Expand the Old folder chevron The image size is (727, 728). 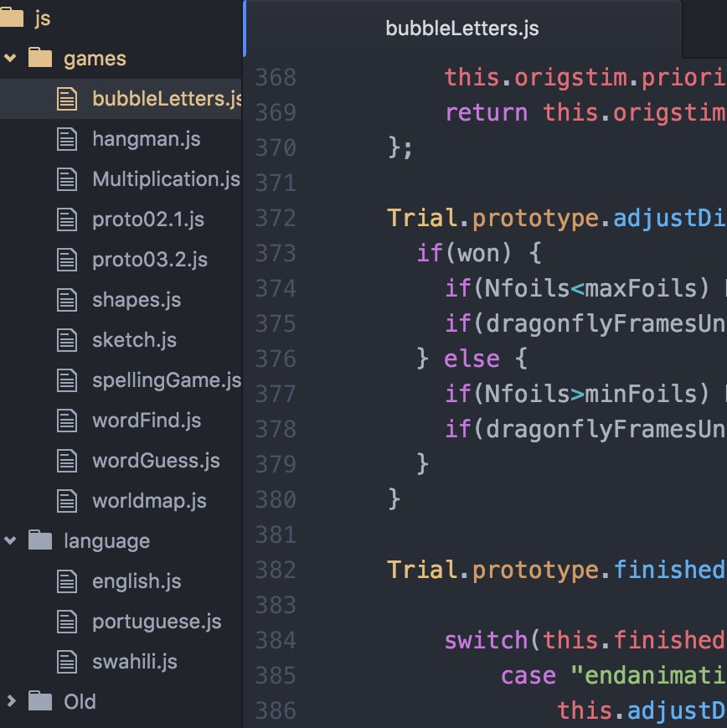pyautogui.click(x=11, y=701)
